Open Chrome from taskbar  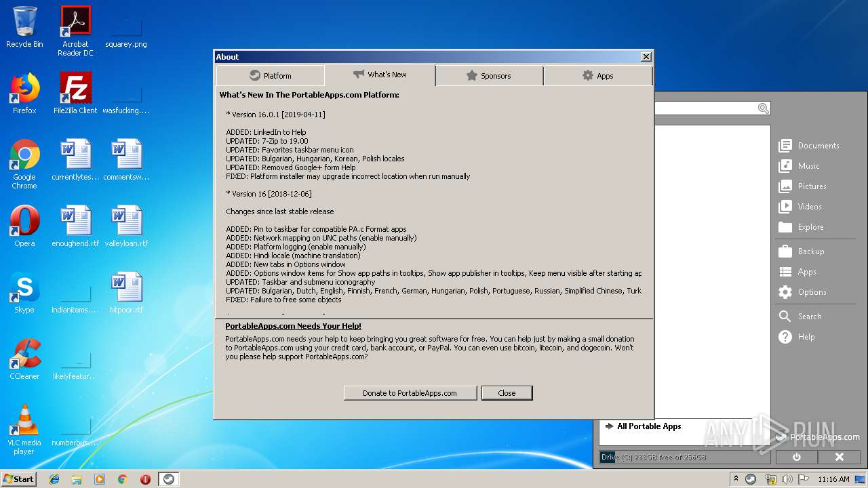point(122,479)
